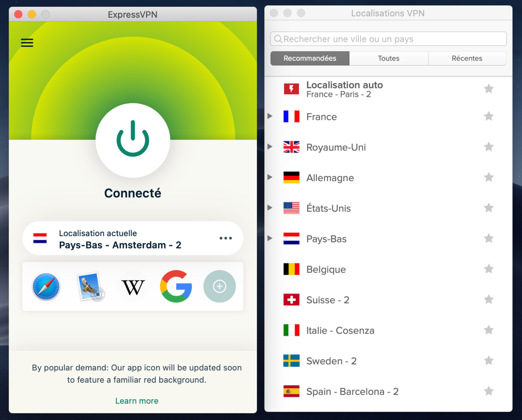
Task: Click the red Localisation auto lightning icon
Action: pyautogui.click(x=291, y=89)
